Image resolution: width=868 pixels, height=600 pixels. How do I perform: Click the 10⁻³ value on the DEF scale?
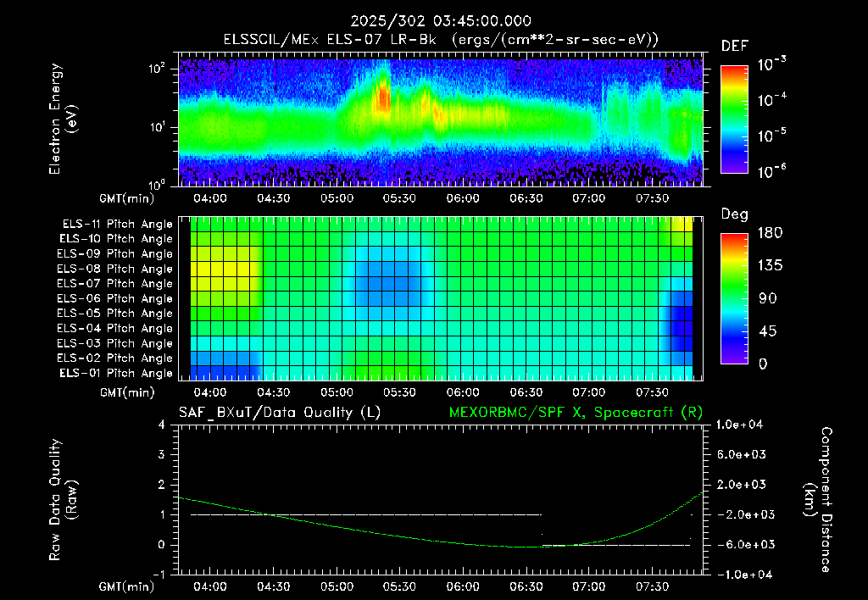pos(771,64)
